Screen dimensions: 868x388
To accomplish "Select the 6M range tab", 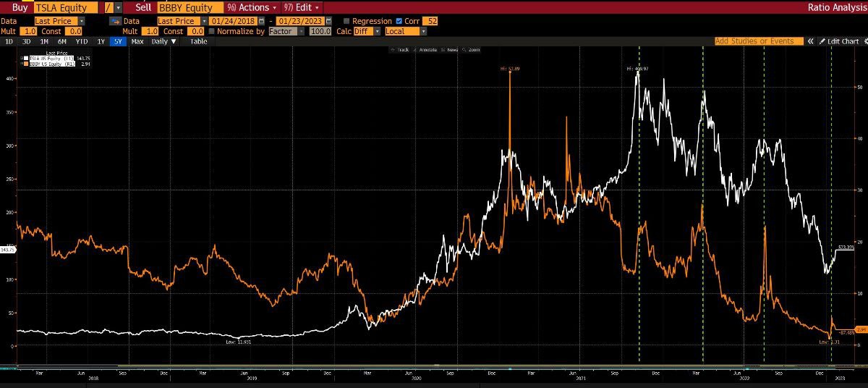I will (62, 41).
